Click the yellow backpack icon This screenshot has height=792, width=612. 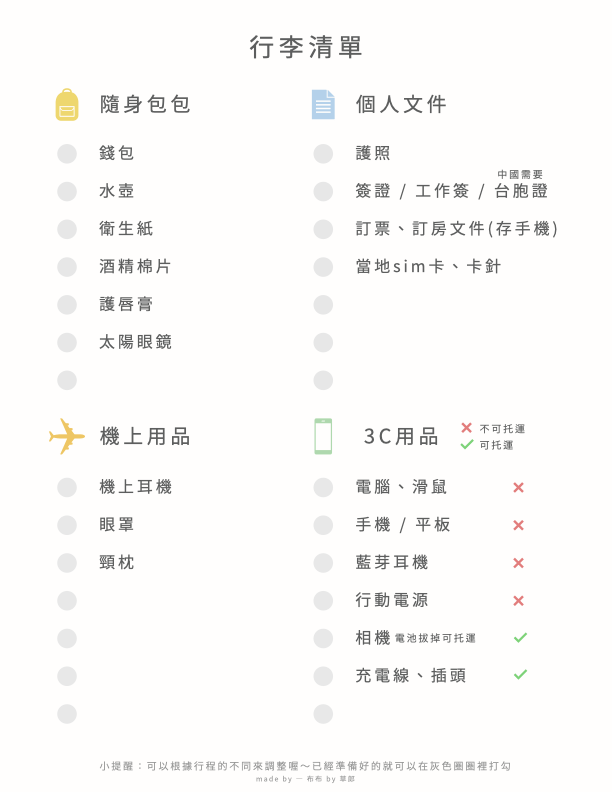click(x=67, y=104)
